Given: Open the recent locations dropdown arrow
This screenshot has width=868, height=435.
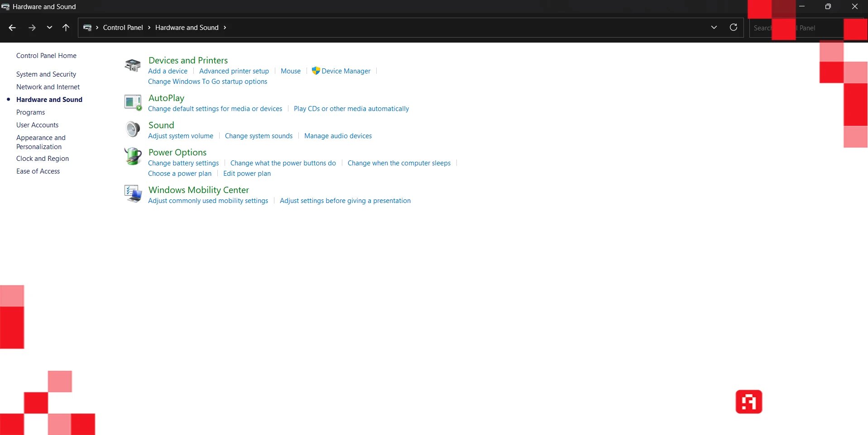Looking at the screenshot, I should tap(49, 28).
